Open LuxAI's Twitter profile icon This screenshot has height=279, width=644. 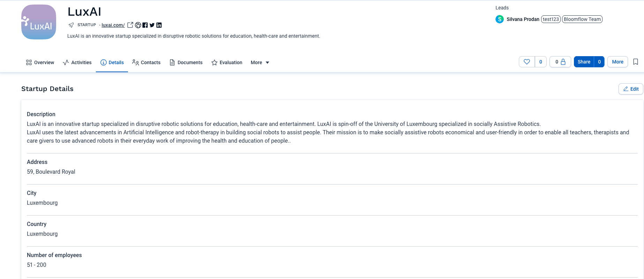click(x=152, y=25)
